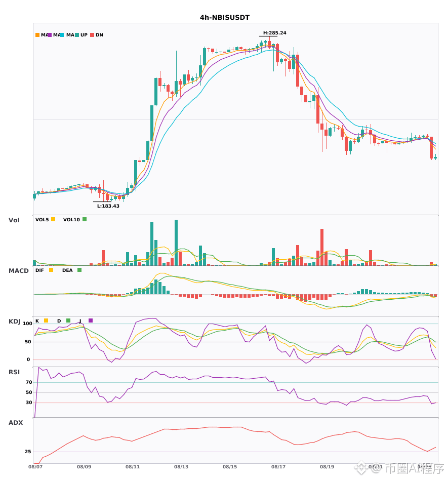Click the yellow DIF legend swatch
The width and height of the screenshot is (448, 481).
click(51, 270)
